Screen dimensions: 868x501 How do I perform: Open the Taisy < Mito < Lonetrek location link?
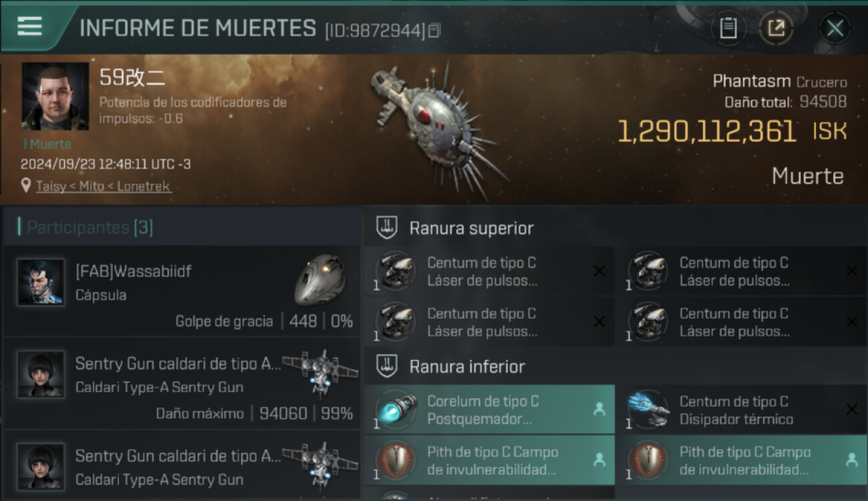pos(103,186)
